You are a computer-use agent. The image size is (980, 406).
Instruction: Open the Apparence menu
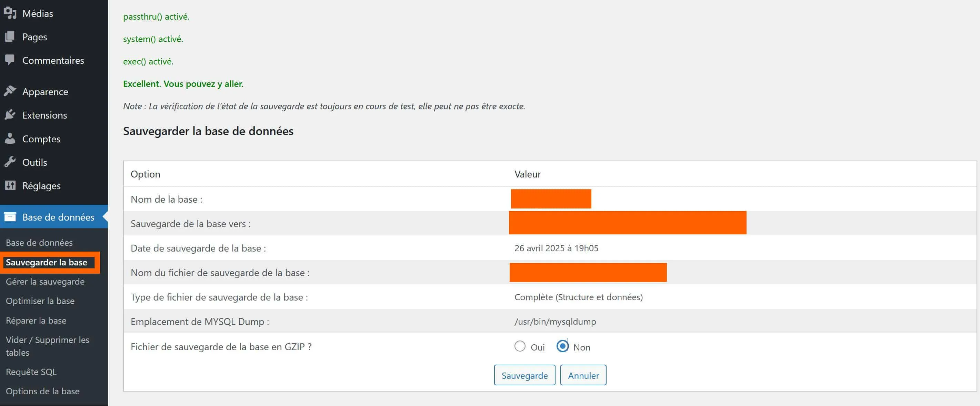click(x=54, y=92)
